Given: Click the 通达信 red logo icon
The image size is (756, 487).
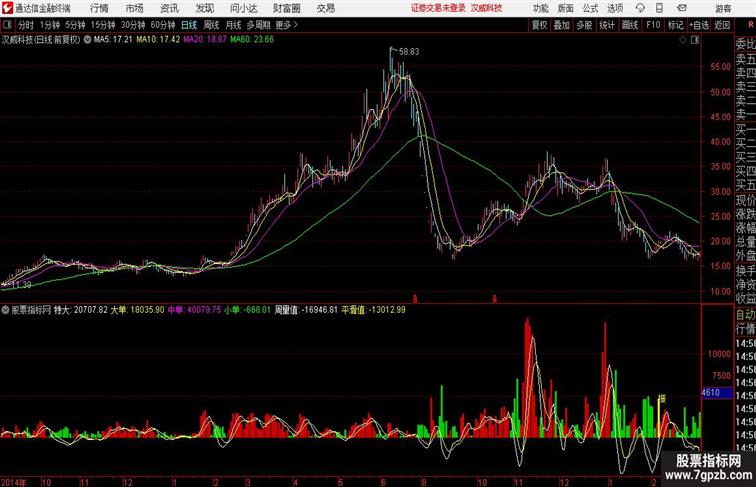Looking at the screenshot, I should tap(7, 8).
